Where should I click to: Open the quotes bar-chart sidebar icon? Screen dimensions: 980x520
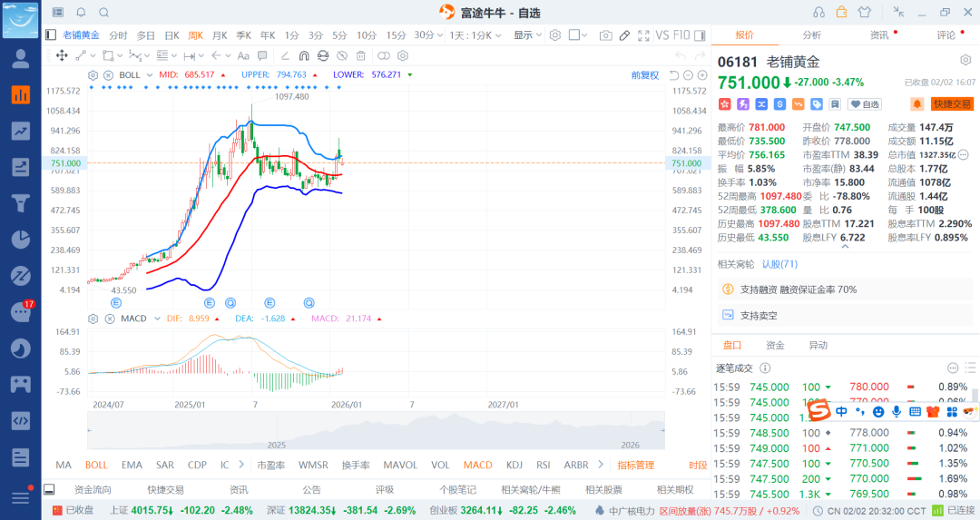click(21, 94)
